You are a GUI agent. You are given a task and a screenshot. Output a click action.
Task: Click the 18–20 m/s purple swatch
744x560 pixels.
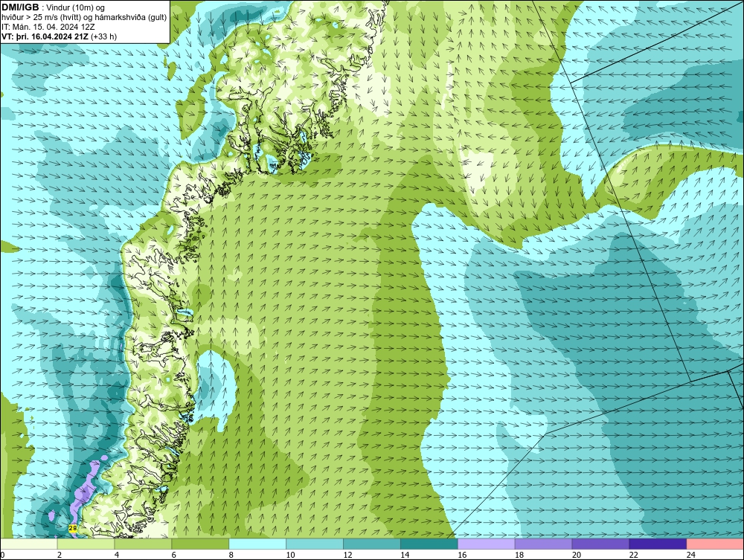tap(543, 544)
